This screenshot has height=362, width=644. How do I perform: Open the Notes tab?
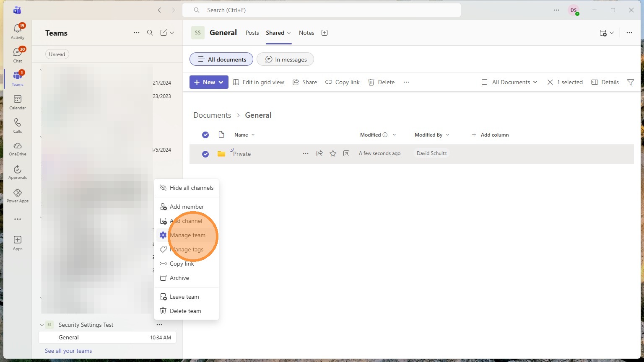[x=306, y=33]
